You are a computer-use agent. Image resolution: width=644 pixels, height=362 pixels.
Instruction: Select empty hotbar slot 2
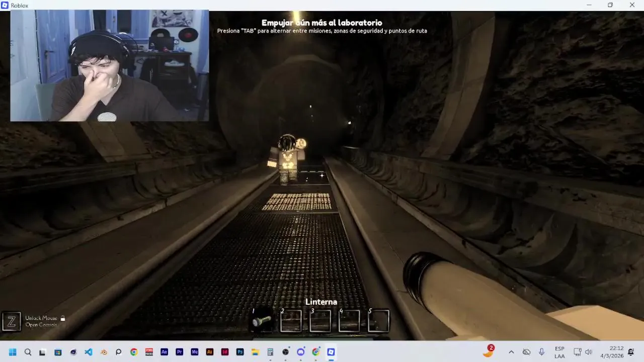coord(291,321)
